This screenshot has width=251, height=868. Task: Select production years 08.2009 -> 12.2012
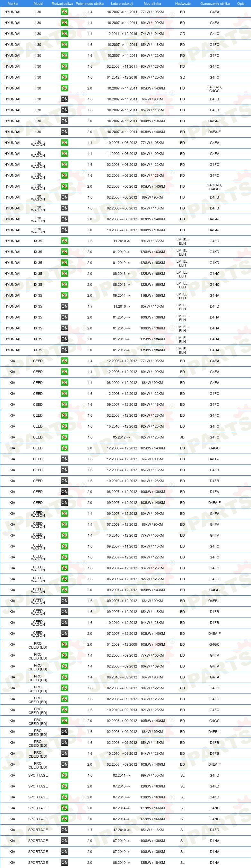pyautogui.click(x=122, y=383)
